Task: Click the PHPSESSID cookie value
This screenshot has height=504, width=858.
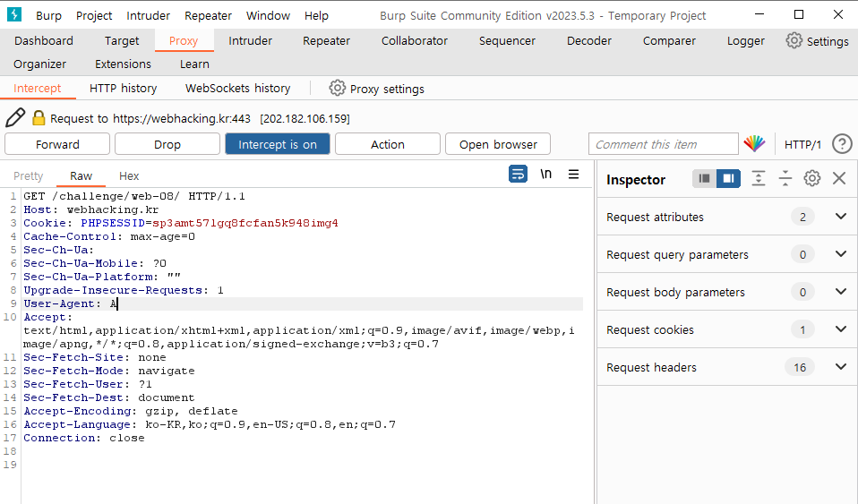Action: click(x=245, y=223)
